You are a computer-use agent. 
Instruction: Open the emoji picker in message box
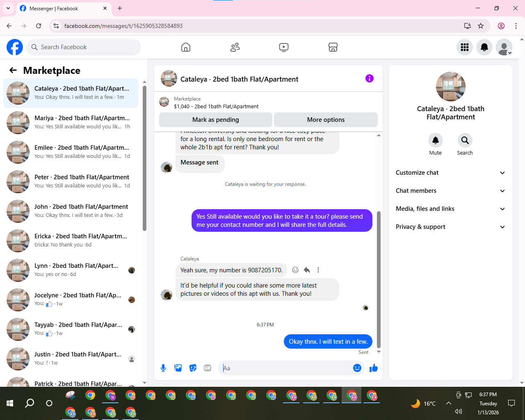pos(357,368)
